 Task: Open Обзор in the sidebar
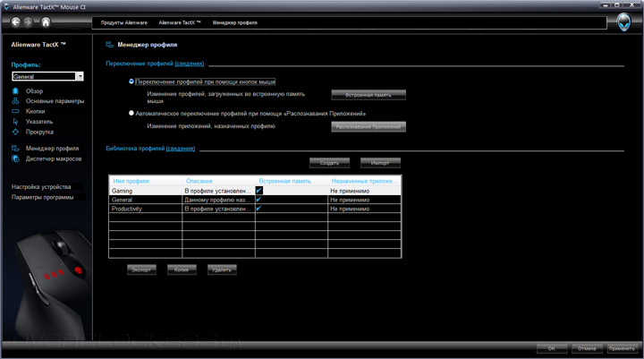[x=34, y=91]
